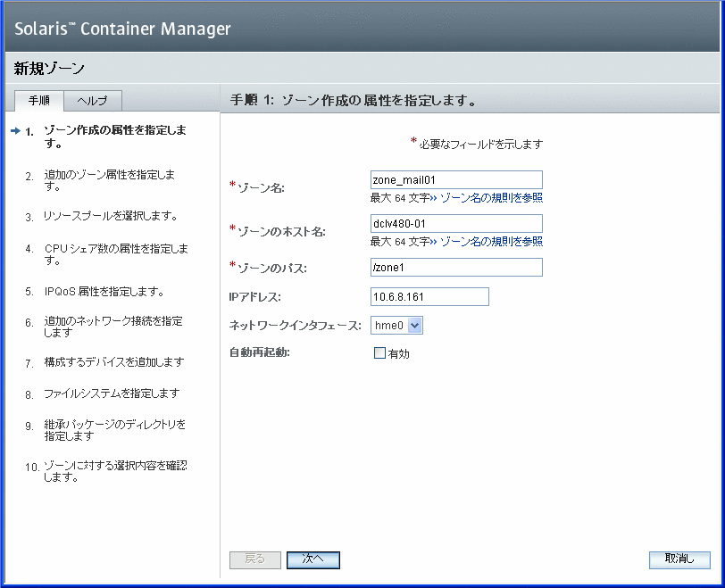Open ゾーン名の規則を参照 link under ゾーン名
Image resolution: width=725 pixels, height=588 pixels.
coord(491,198)
